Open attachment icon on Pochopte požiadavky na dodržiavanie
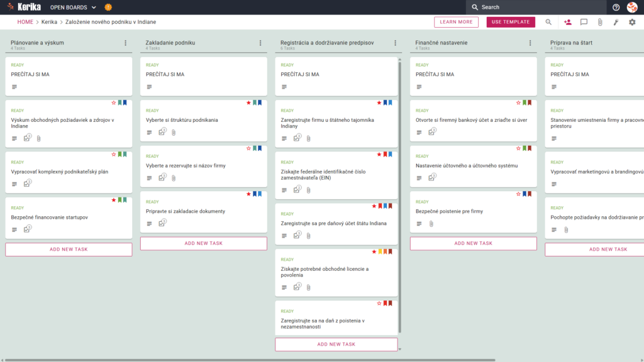Screen dimensions: 644x362 (x=567, y=230)
